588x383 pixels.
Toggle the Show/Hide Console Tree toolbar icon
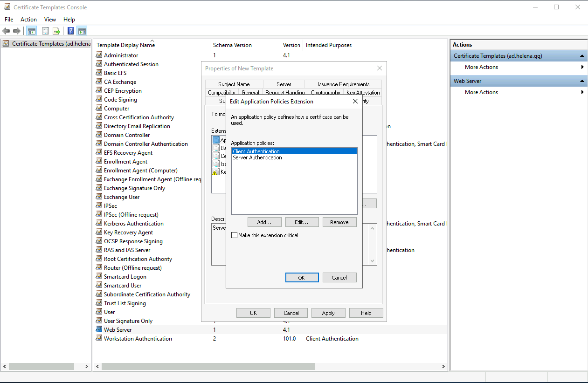[32, 31]
